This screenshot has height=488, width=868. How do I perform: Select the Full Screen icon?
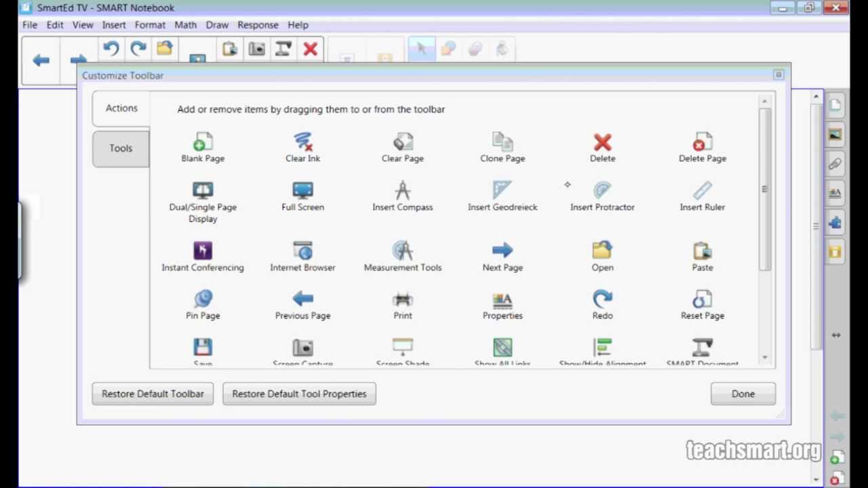click(302, 190)
